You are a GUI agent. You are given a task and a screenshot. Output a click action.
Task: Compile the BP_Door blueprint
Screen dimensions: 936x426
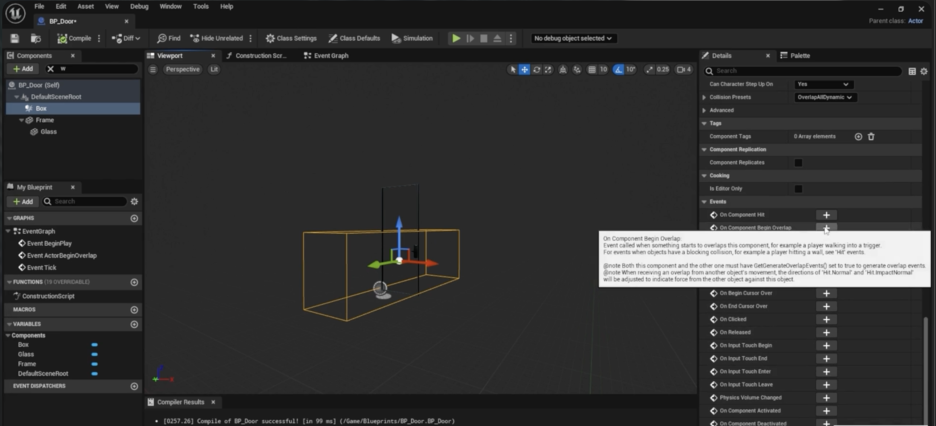(x=74, y=38)
